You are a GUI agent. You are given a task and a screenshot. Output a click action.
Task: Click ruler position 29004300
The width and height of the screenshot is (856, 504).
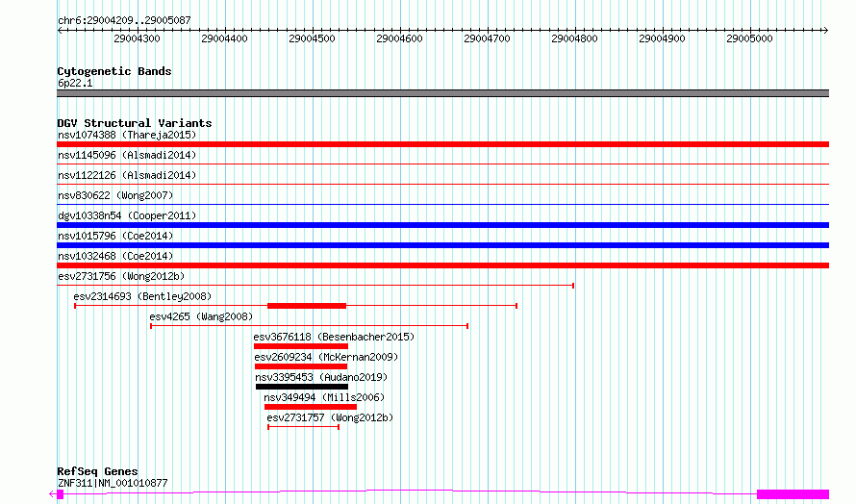(x=137, y=38)
